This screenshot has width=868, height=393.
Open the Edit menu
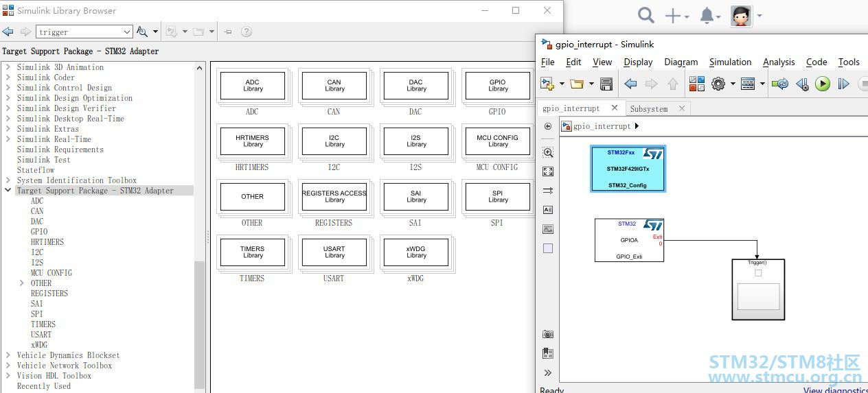pyautogui.click(x=573, y=62)
